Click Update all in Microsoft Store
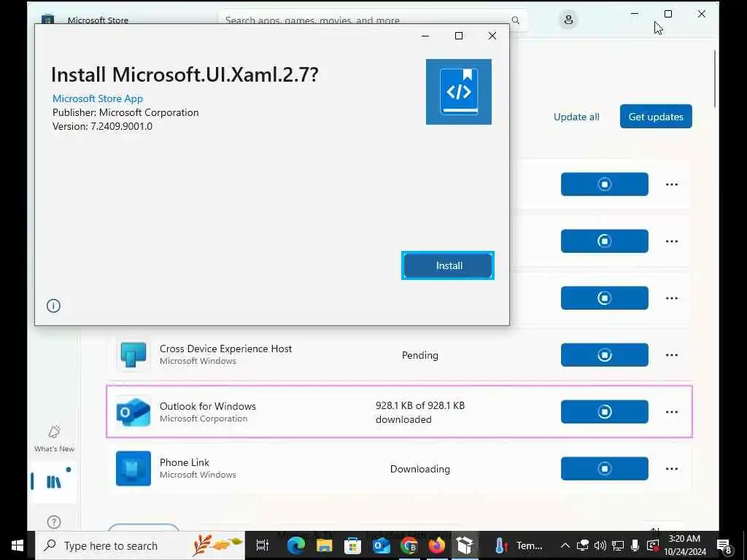Screen dimensions: 747x560 576,117
